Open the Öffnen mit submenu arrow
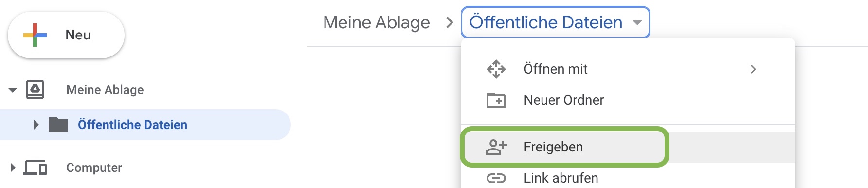Viewport: 868px width, 188px height. (753, 69)
